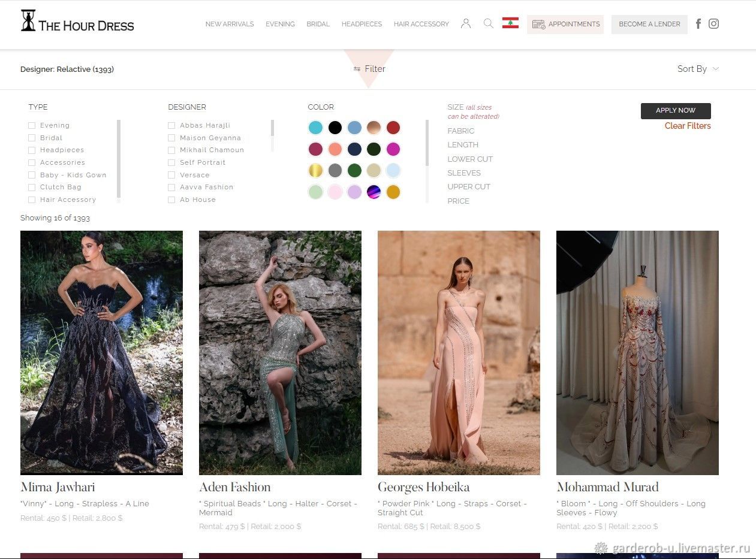Open the Instagram page icon
The image size is (756, 559).
pos(713,23)
